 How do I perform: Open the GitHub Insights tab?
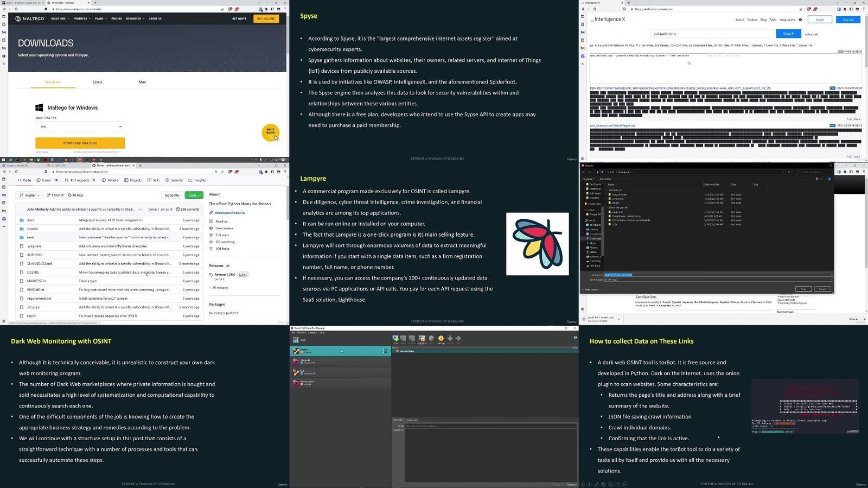click(197, 180)
